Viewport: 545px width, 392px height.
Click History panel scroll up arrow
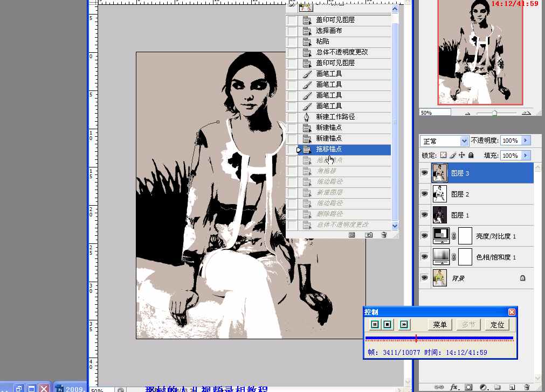coord(395,9)
